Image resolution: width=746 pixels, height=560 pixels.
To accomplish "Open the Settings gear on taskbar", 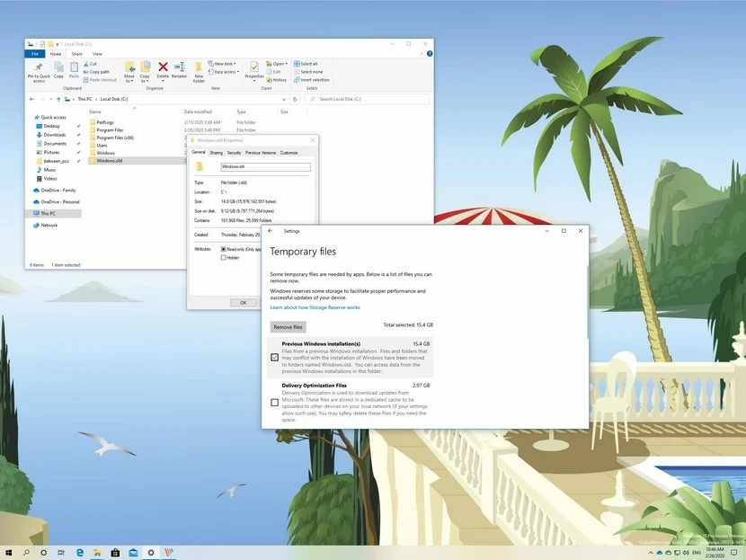I will [151, 553].
